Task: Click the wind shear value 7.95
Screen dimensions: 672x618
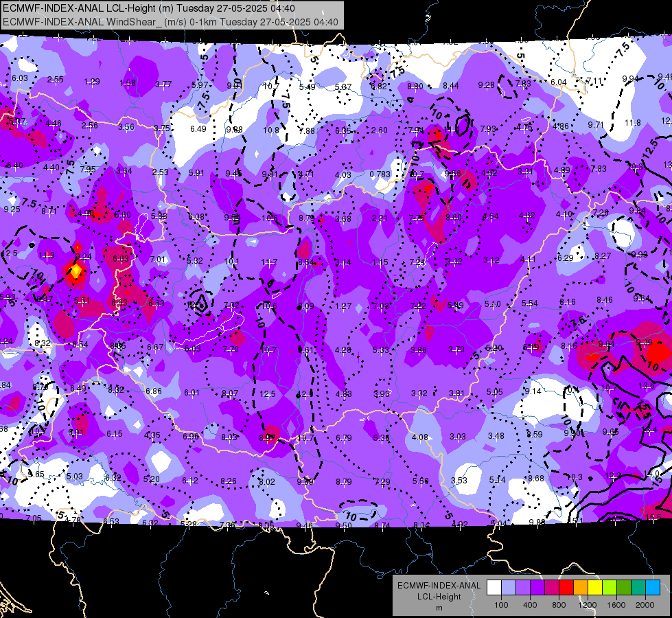Action: click(x=87, y=170)
